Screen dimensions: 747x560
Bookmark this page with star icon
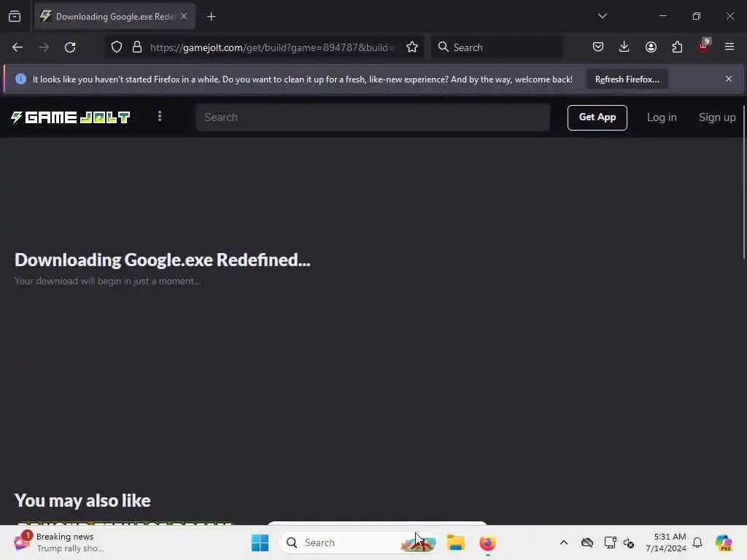pyautogui.click(x=412, y=47)
